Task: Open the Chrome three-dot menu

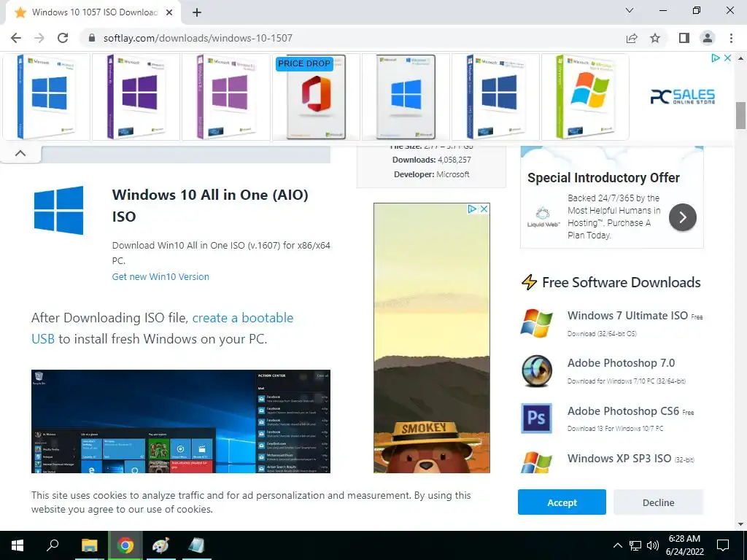Action: click(x=731, y=38)
